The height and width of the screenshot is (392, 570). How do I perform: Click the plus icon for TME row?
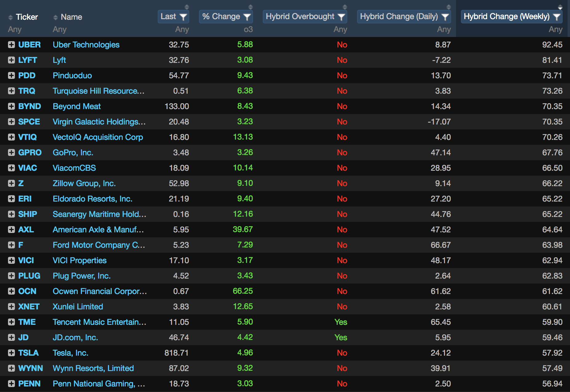(11, 322)
